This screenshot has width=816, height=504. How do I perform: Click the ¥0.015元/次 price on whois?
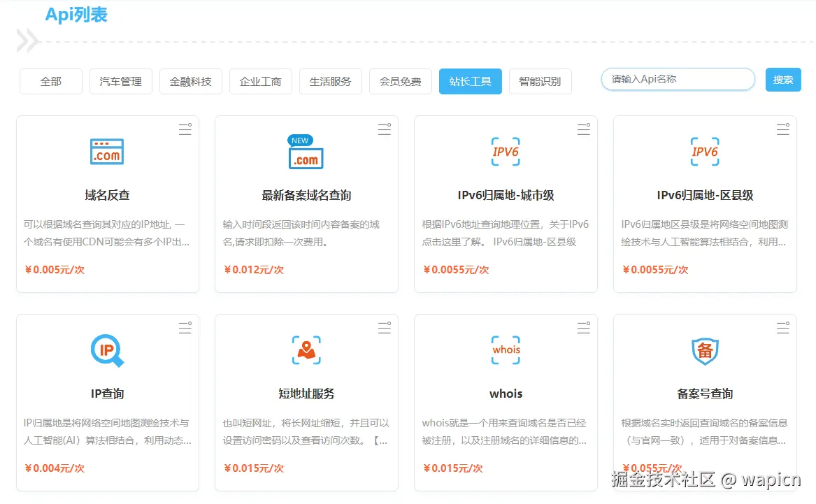click(453, 468)
